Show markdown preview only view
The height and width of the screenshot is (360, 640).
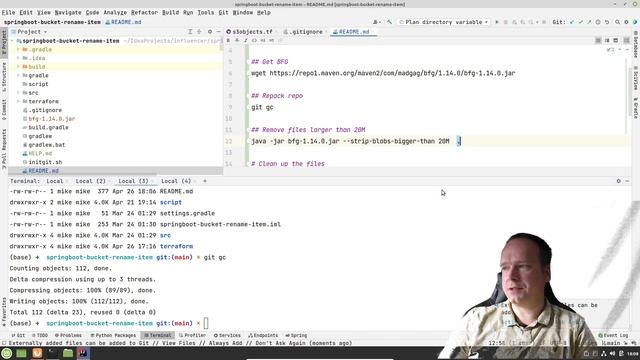point(616,40)
